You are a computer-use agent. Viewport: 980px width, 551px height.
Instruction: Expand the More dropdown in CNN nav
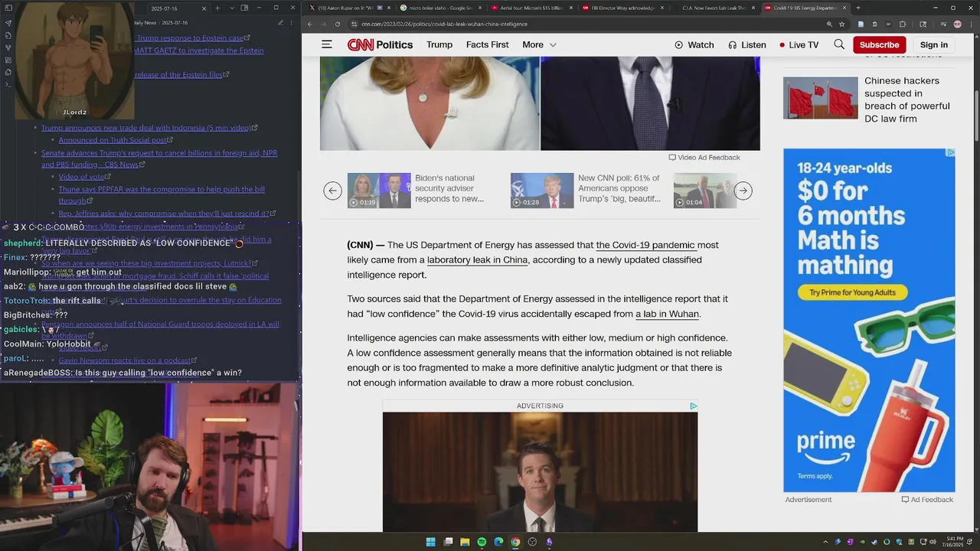(x=539, y=44)
